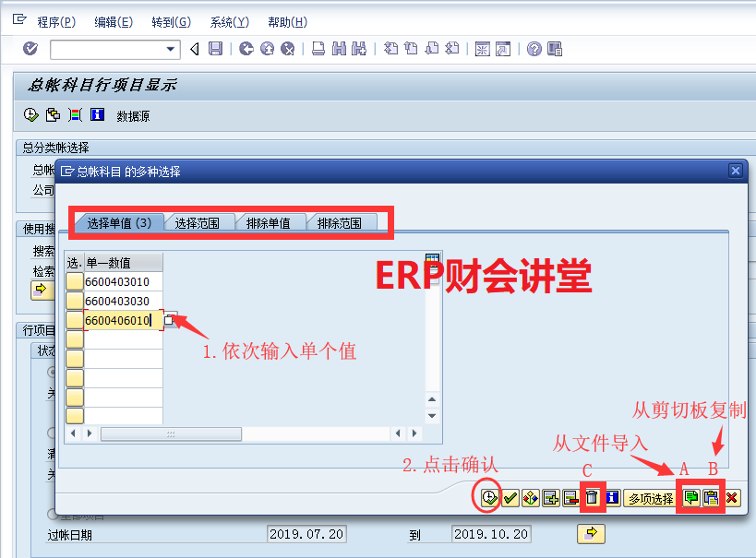Viewport: 756px width, 558px height.
Task: Click the 过帐日期 to field 2019.10.20
Action: [x=491, y=534]
